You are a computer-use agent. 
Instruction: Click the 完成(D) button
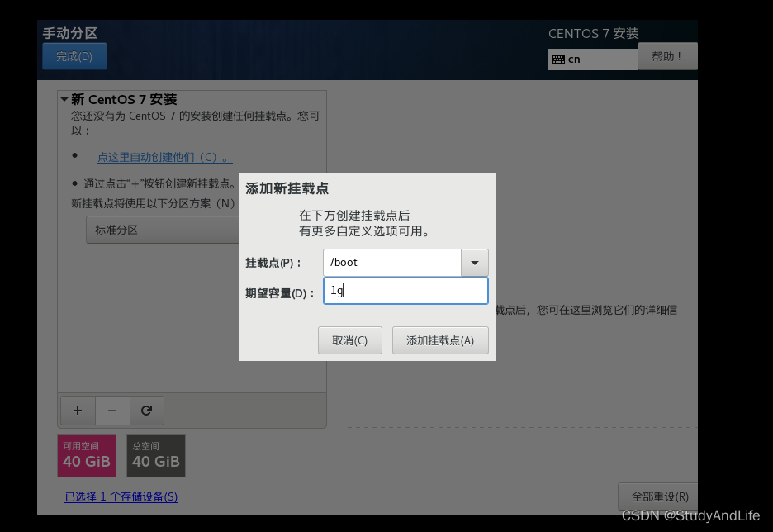[x=74, y=56]
